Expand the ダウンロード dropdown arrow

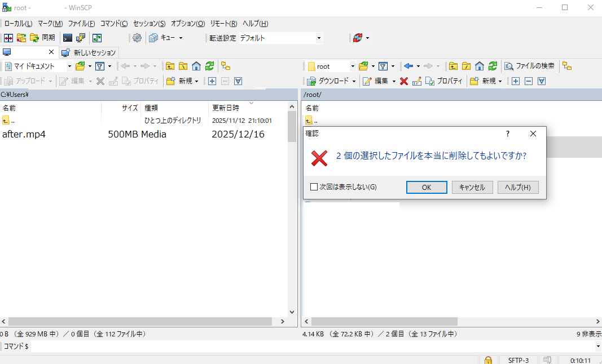coord(354,81)
